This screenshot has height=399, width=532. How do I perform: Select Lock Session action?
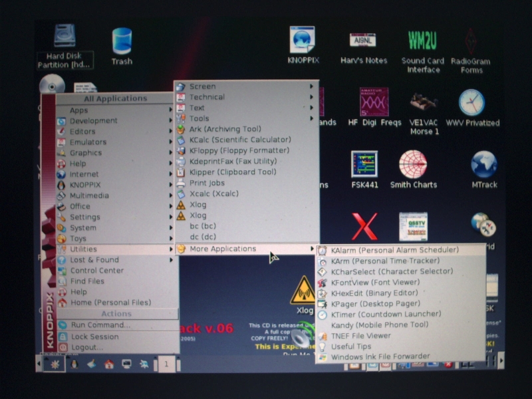(x=117, y=336)
